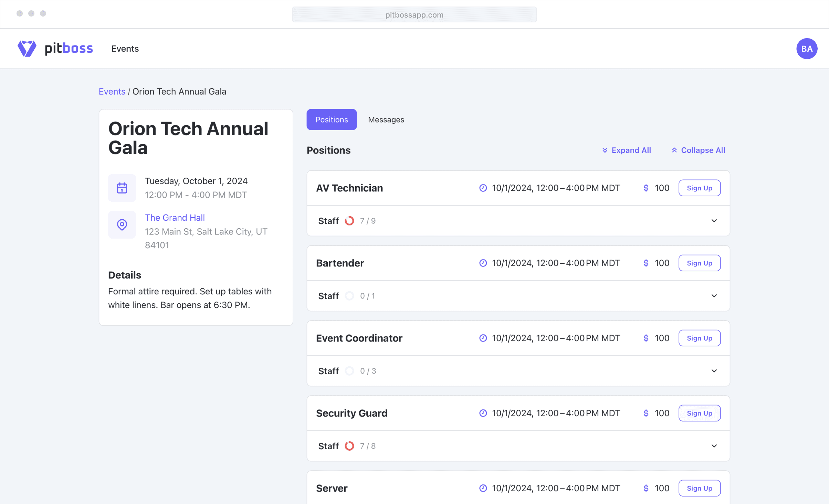829x504 pixels.
Task: Switch to the Messages tab
Action: pos(386,119)
